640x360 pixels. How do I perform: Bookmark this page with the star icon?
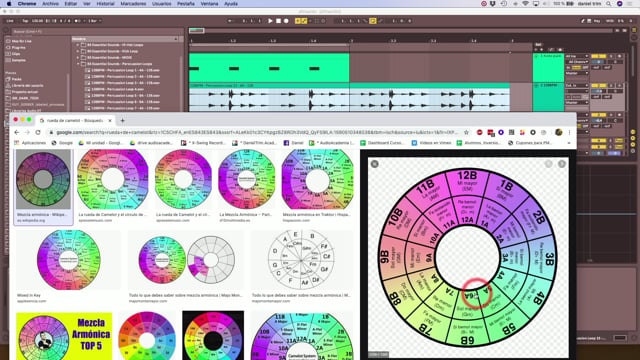tap(467, 132)
